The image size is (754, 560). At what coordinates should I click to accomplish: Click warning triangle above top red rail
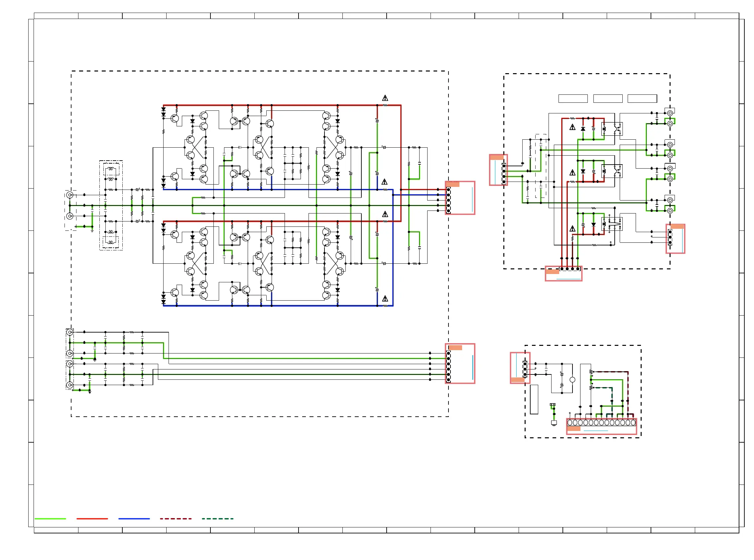click(x=385, y=98)
